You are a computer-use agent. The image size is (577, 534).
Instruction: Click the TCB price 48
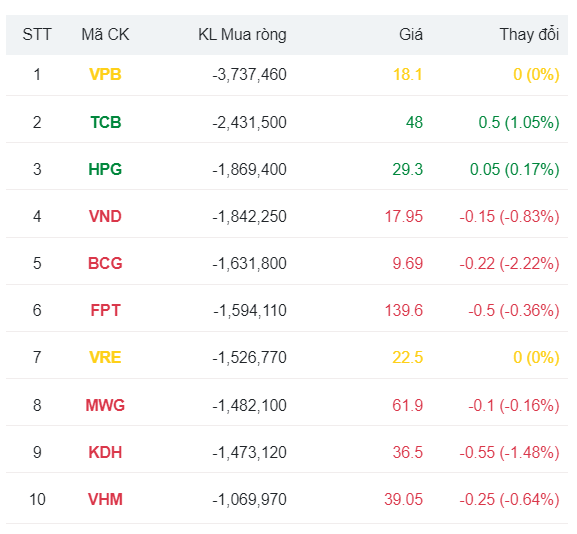pyautogui.click(x=414, y=122)
